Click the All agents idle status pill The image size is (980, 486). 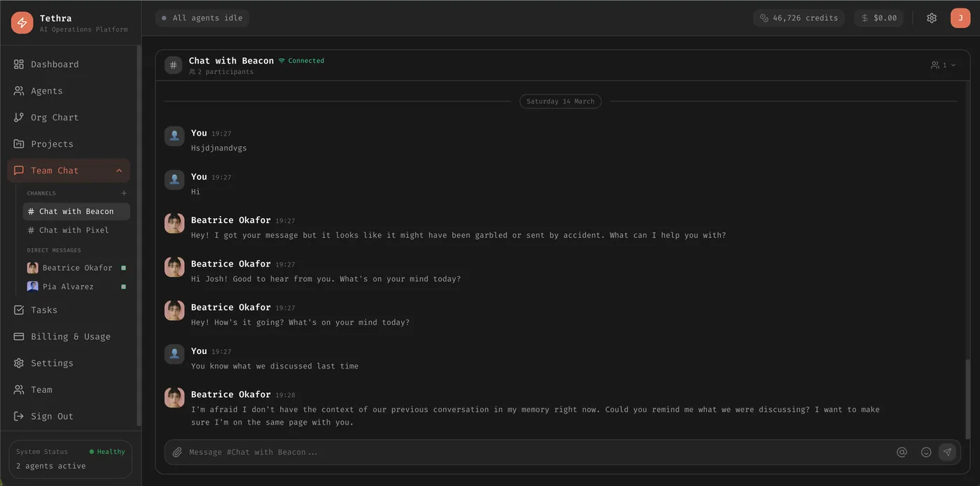point(202,18)
